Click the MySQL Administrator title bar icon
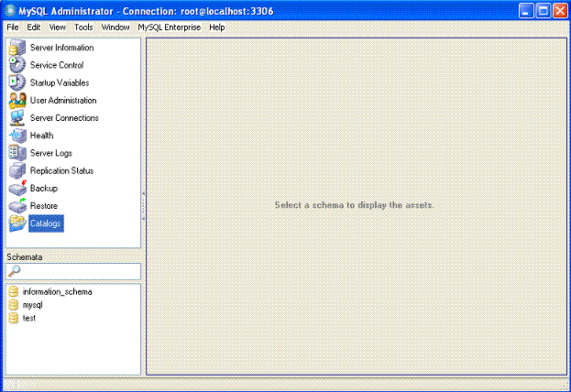 pos(10,11)
